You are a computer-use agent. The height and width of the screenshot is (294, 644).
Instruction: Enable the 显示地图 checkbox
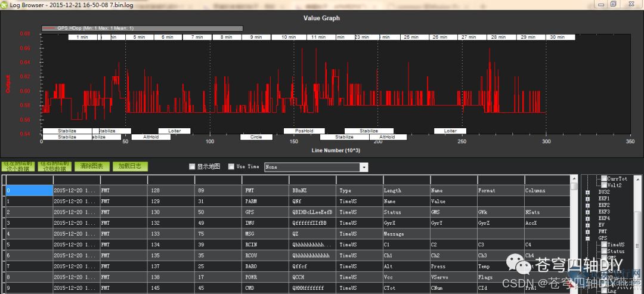pos(192,166)
